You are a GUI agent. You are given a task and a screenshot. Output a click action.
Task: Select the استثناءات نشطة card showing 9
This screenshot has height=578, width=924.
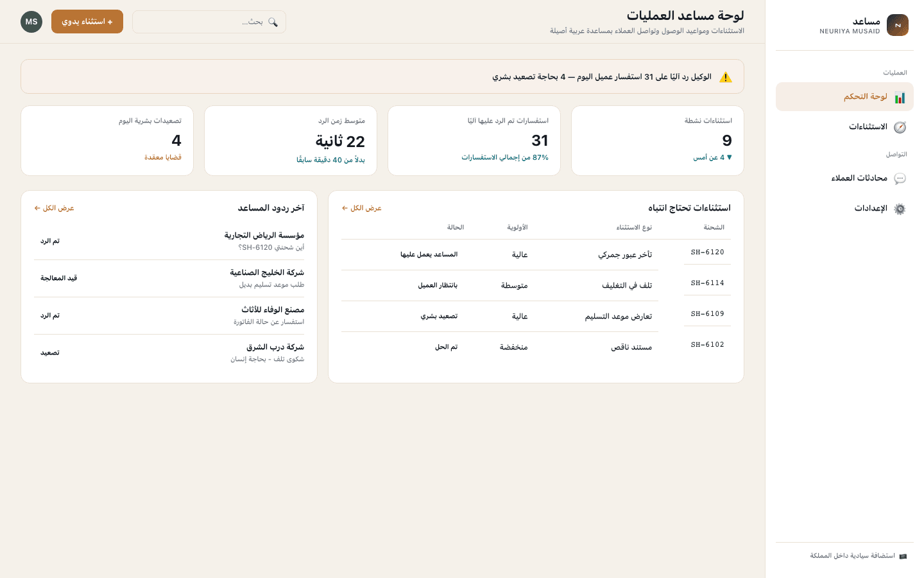click(x=658, y=141)
